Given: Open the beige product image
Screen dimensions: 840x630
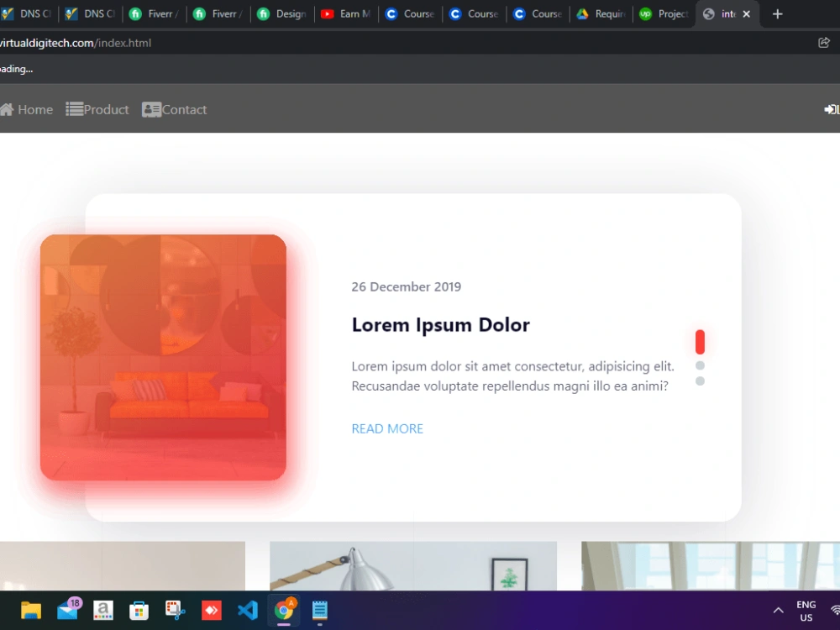Looking at the screenshot, I should (x=122, y=565).
